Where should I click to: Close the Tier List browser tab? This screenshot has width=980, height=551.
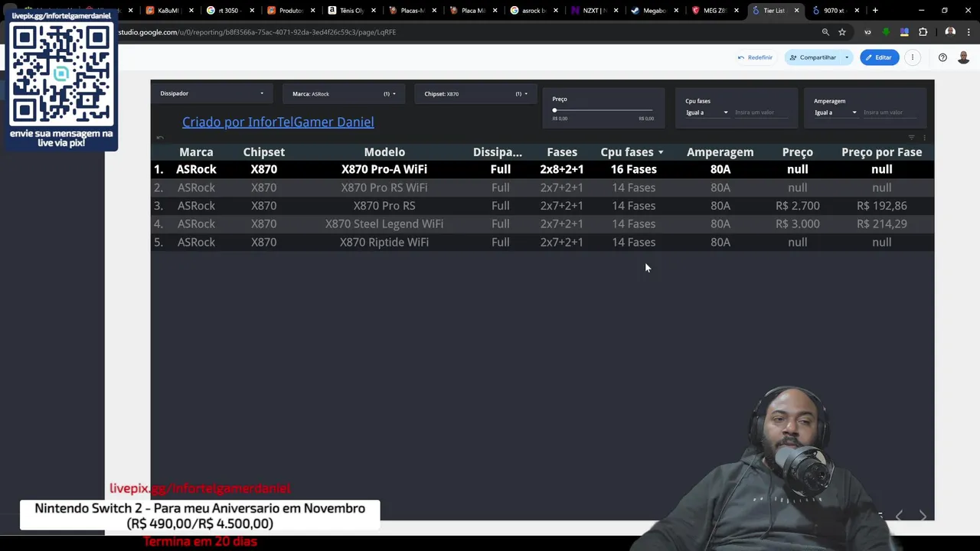pyautogui.click(x=796, y=11)
